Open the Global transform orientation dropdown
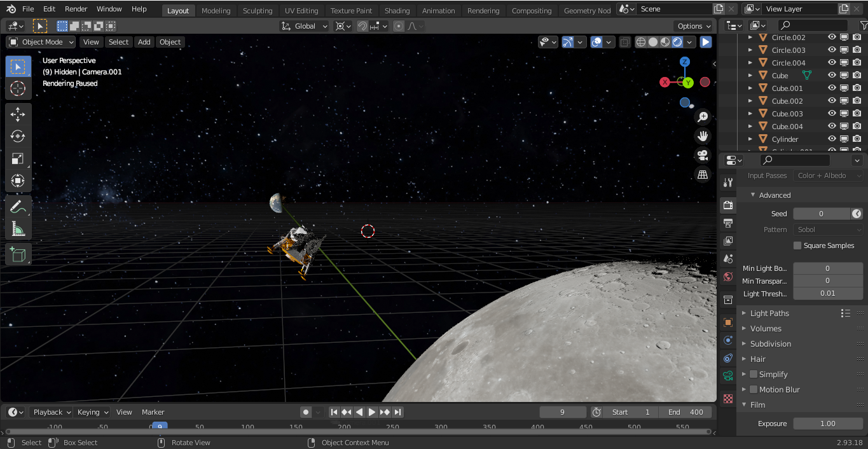The image size is (868, 449). (x=304, y=26)
